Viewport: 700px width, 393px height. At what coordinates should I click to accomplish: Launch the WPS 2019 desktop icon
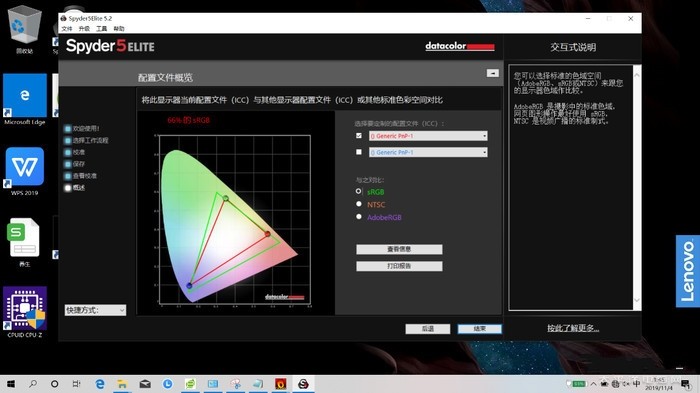[x=25, y=171]
